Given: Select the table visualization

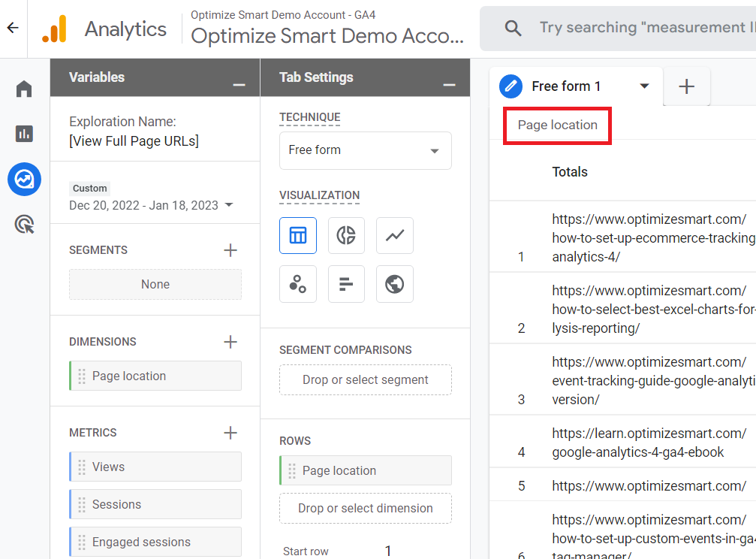Looking at the screenshot, I should click(298, 235).
